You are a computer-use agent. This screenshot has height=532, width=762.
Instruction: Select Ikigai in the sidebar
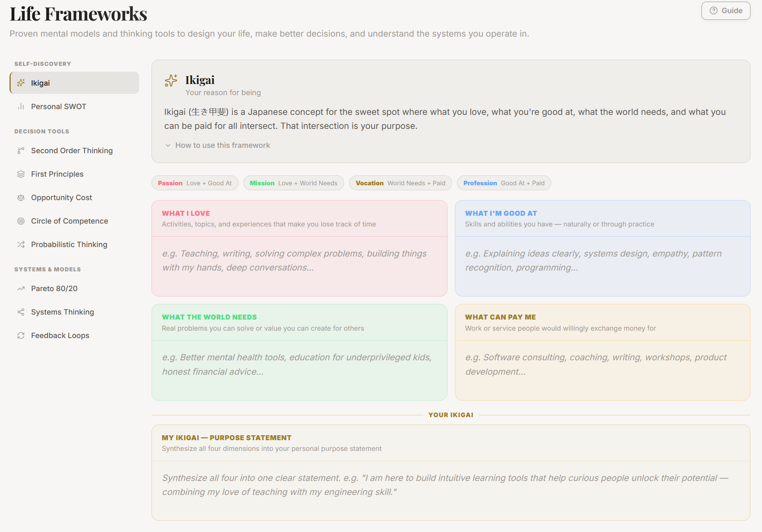click(75, 83)
